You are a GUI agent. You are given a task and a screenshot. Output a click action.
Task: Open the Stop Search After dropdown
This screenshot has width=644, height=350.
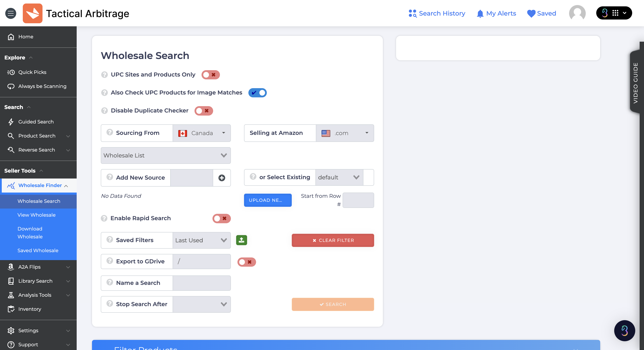202,304
